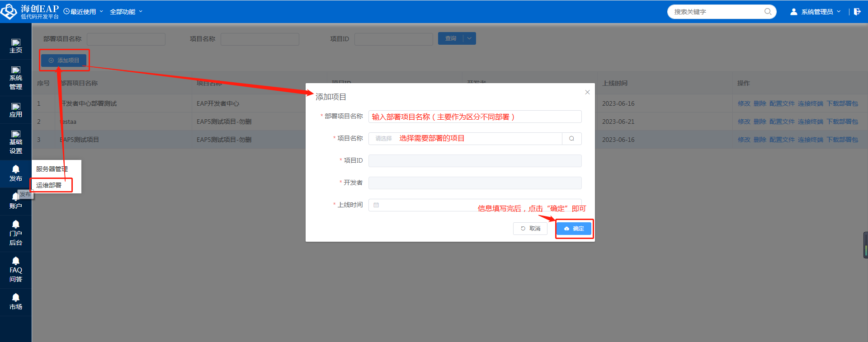Click the 取消 button in the dialog
868x342 pixels.
pos(530,229)
